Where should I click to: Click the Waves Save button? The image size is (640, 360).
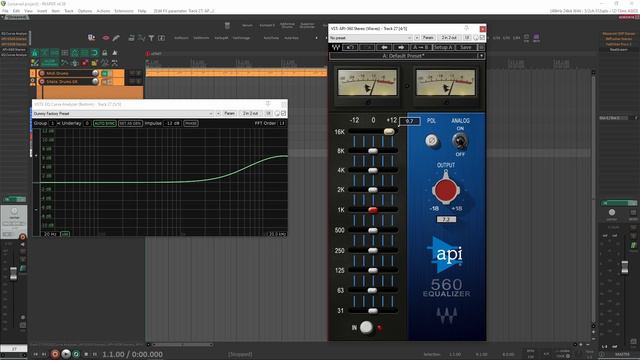point(466,47)
